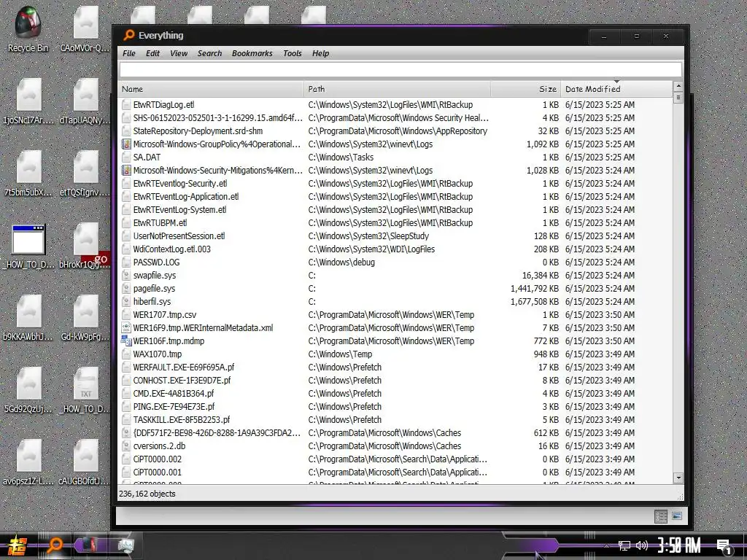Select the cversions.2.db row
Viewport: 747px width, 560px height.
[395, 446]
